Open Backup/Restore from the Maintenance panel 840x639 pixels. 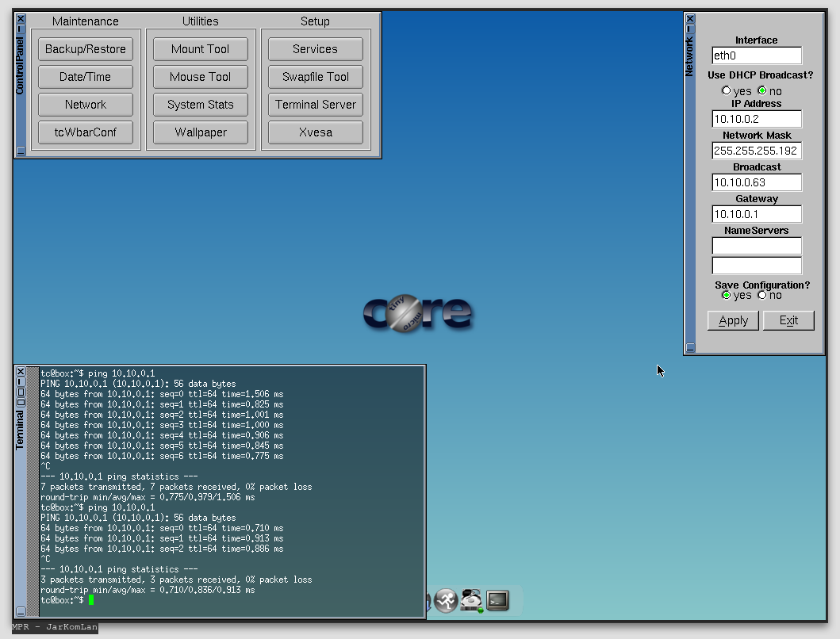click(x=86, y=49)
